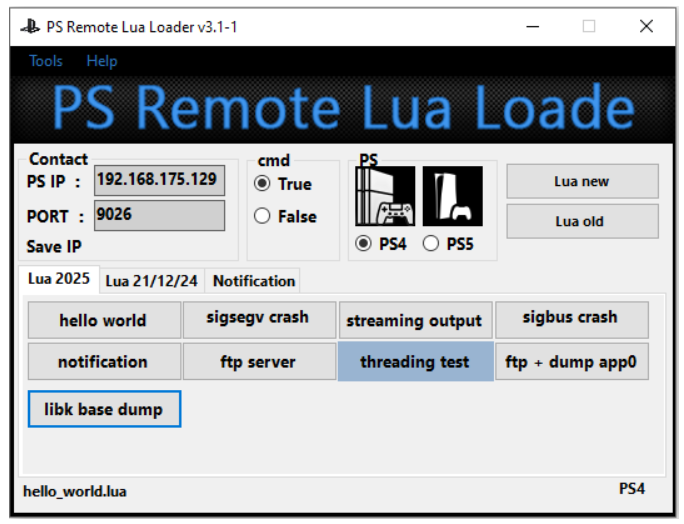
Task: Click the libk base dump button
Action: (104, 409)
